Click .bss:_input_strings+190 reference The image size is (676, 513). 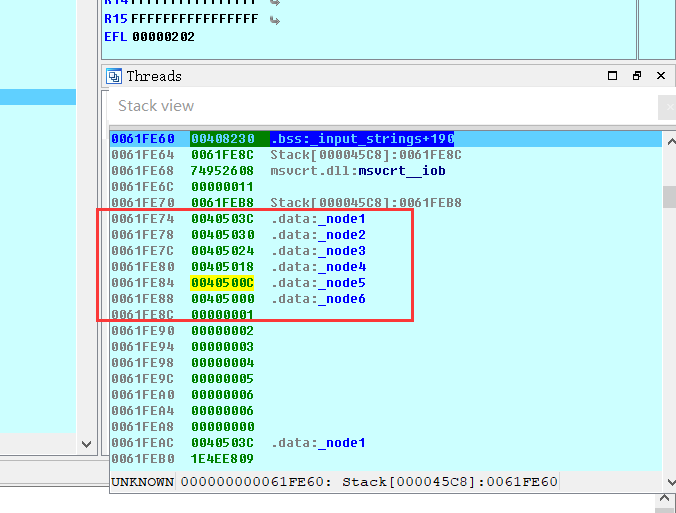pos(362,139)
